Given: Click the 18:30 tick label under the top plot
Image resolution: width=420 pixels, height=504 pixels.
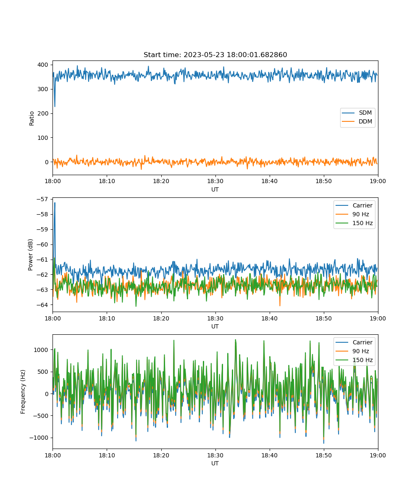Looking at the screenshot, I should pos(215,181).
